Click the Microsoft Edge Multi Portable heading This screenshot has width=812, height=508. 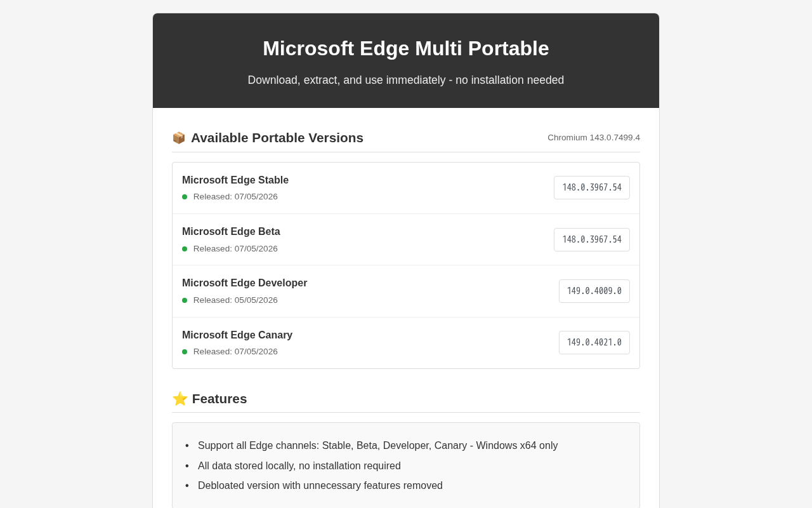[406, 48]
